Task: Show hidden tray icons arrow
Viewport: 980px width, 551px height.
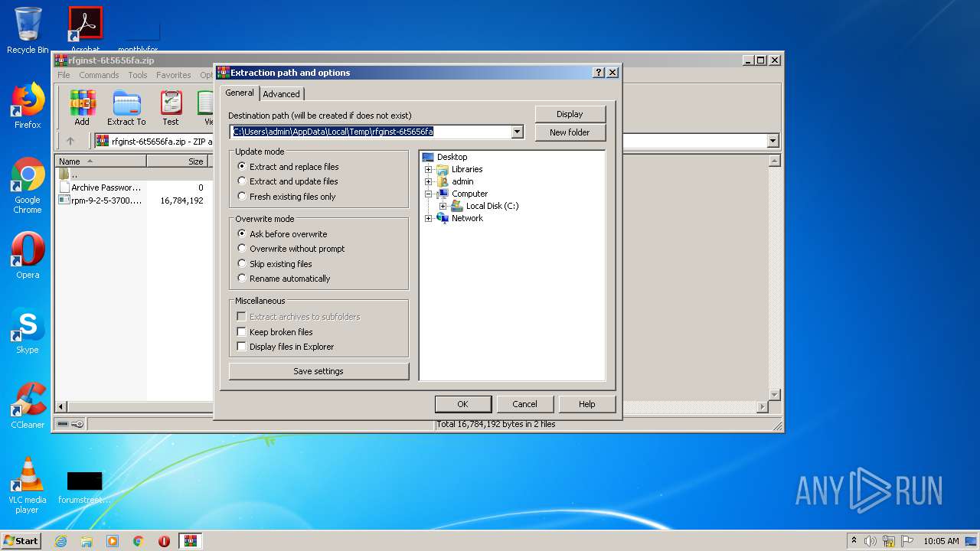Action: tap(854, 541)
